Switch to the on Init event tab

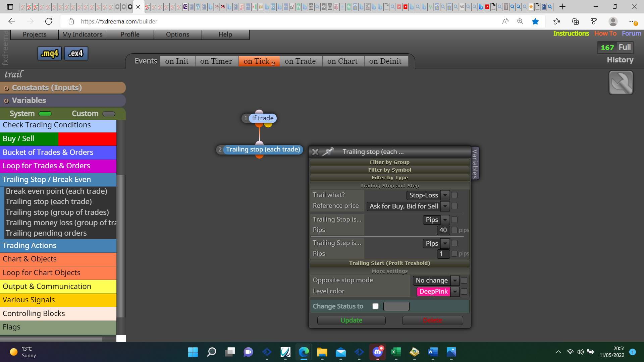pyautogui.click(x=177, y=61)
